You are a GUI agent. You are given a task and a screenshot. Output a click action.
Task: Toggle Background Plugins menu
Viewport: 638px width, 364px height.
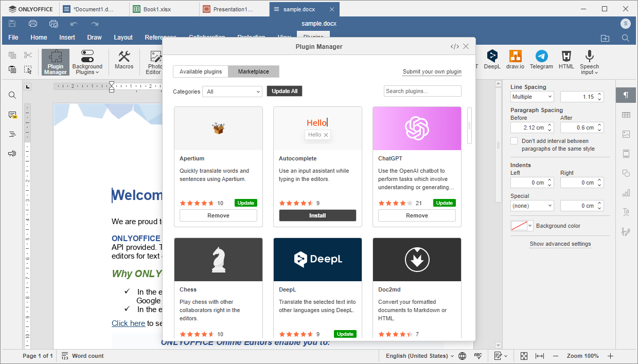(87, 62)
